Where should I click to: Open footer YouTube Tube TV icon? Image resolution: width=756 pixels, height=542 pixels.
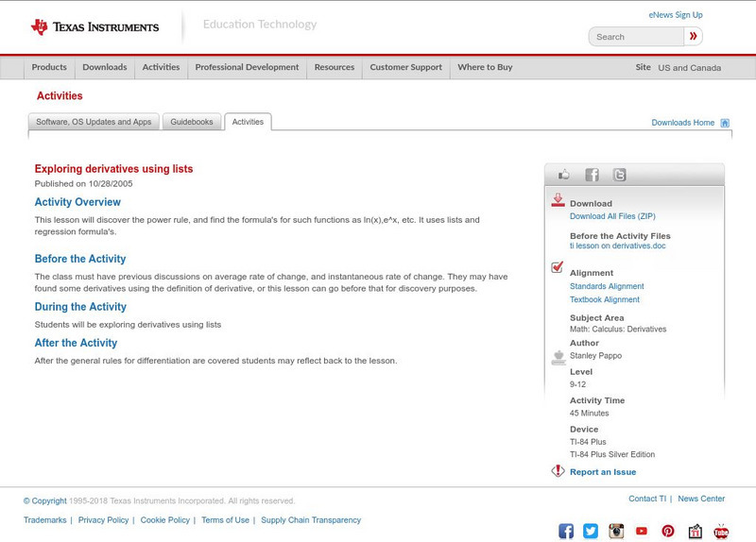tap(721, 531)
